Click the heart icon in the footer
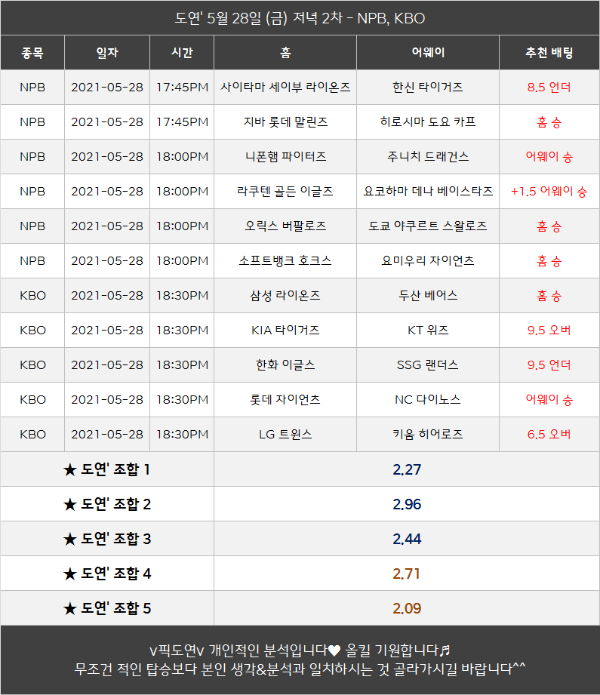The height and width of the screenshot is (695, 600). 334,651
